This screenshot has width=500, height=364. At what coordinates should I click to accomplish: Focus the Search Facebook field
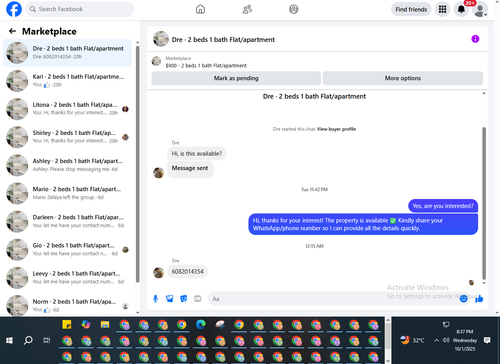pyautogui.click(x=80, y=9)
